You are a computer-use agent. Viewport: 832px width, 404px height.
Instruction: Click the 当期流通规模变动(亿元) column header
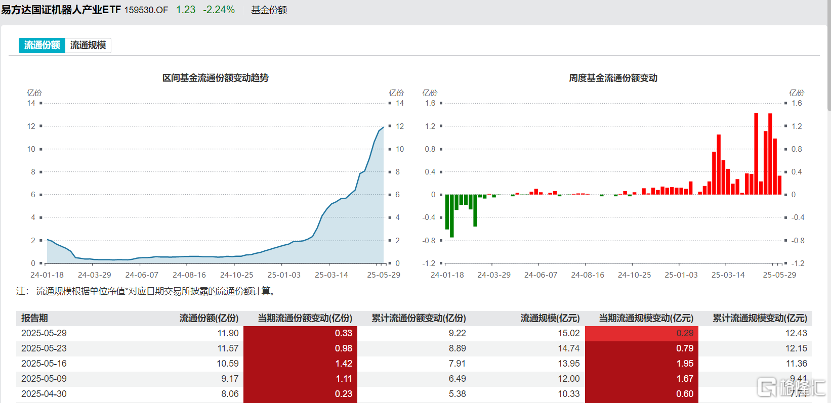[x=646, y=319]
